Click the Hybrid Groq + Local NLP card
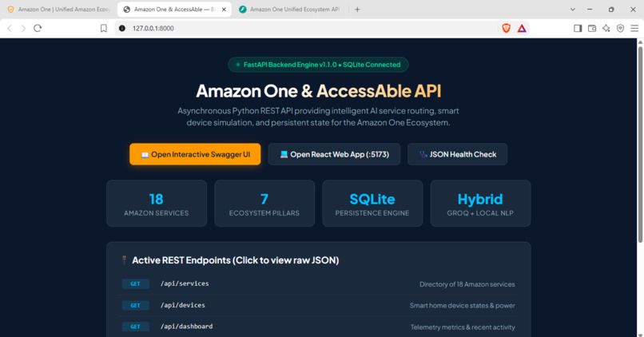 (x=480, y=204)
